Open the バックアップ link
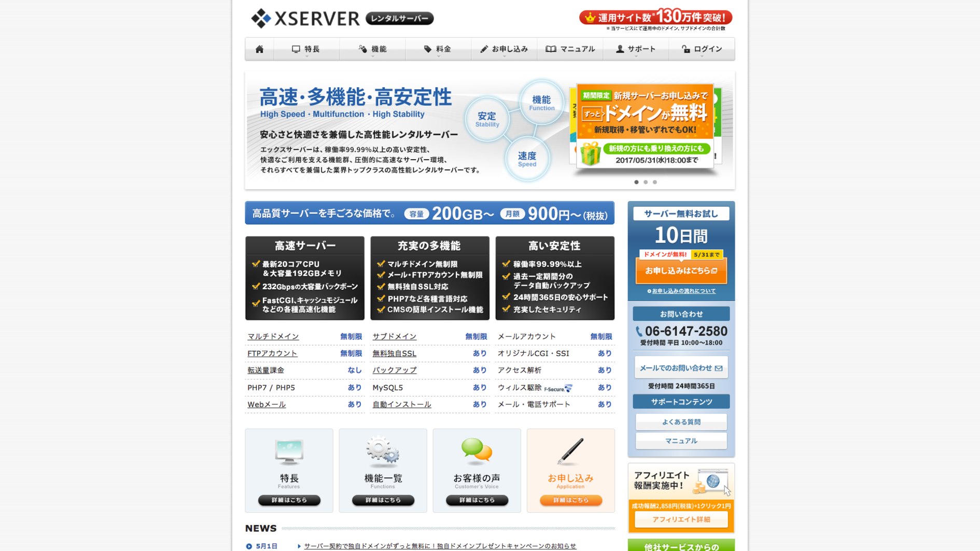980x551 pixels. tap(394, 371)
